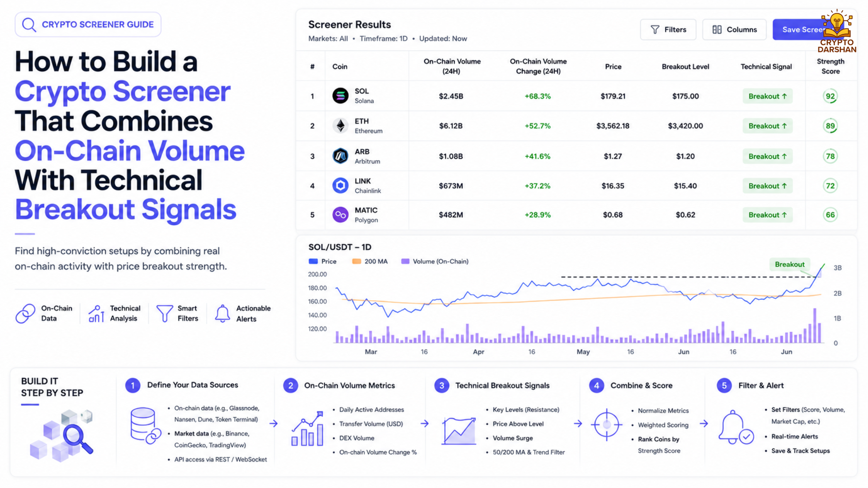The height and width of the screenshot is (488, 868).
Task: Click the Filters funnel button
Action: pos(668,29)
